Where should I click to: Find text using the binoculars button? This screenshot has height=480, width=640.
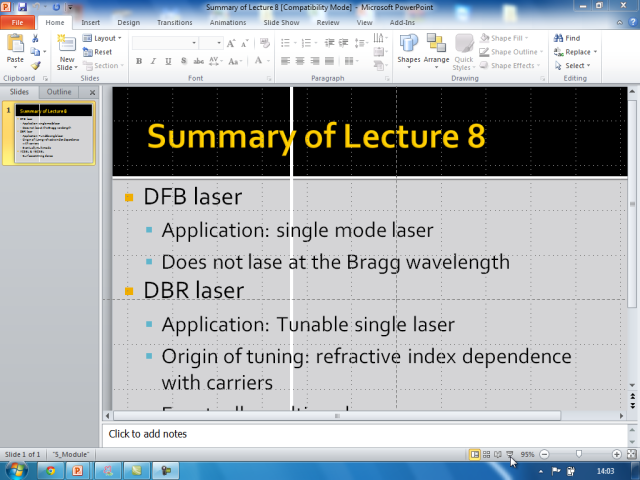[567, 38]
